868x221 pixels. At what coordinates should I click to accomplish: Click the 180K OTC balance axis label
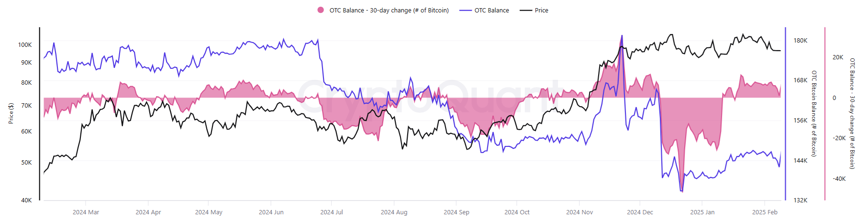(x=801, y=41)
